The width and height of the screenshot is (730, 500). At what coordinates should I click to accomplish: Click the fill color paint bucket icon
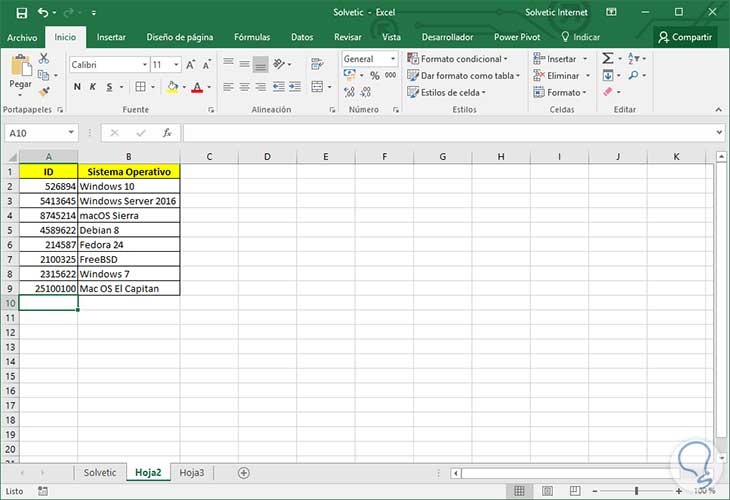pos(173,87)
